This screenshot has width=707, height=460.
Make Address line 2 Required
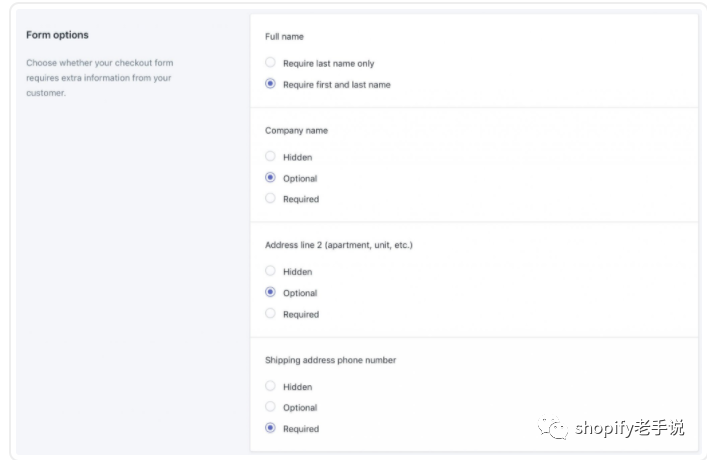[270, 313]
